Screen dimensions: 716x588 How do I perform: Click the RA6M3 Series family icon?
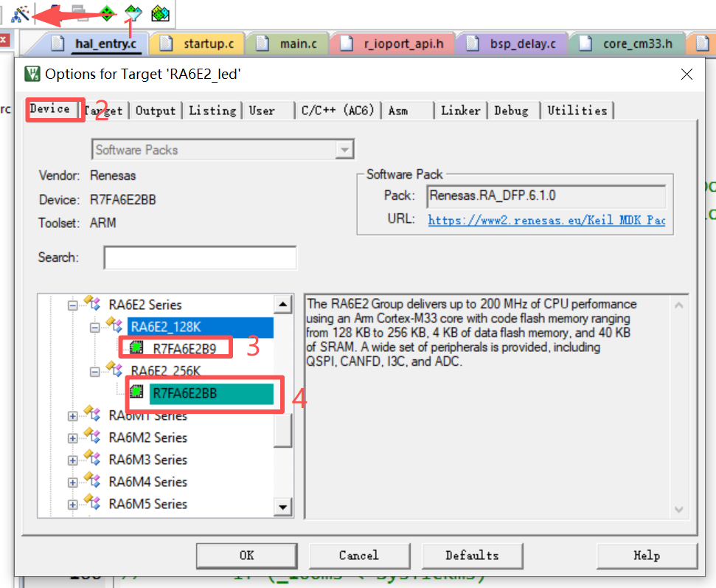pyautogui.click(x=91, y=458)
